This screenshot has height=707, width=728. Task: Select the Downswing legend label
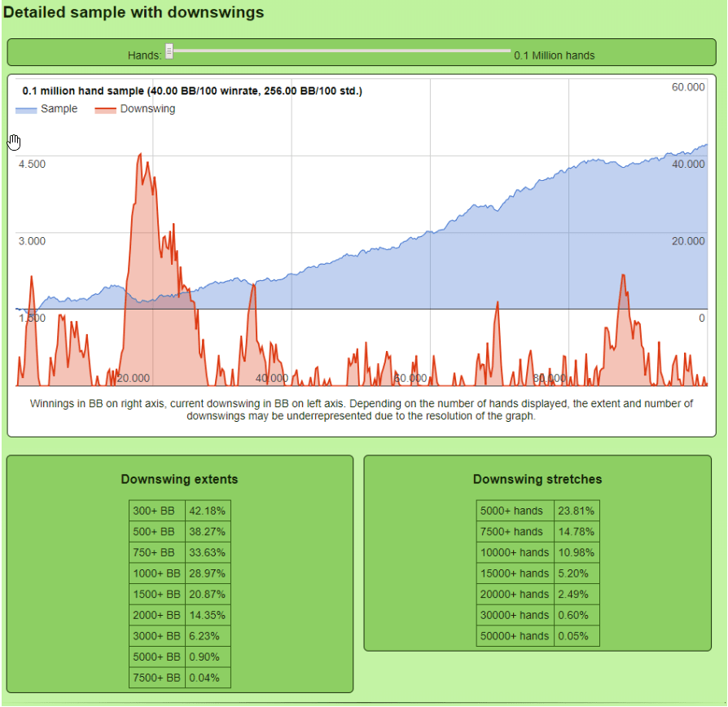pos(147,109)
